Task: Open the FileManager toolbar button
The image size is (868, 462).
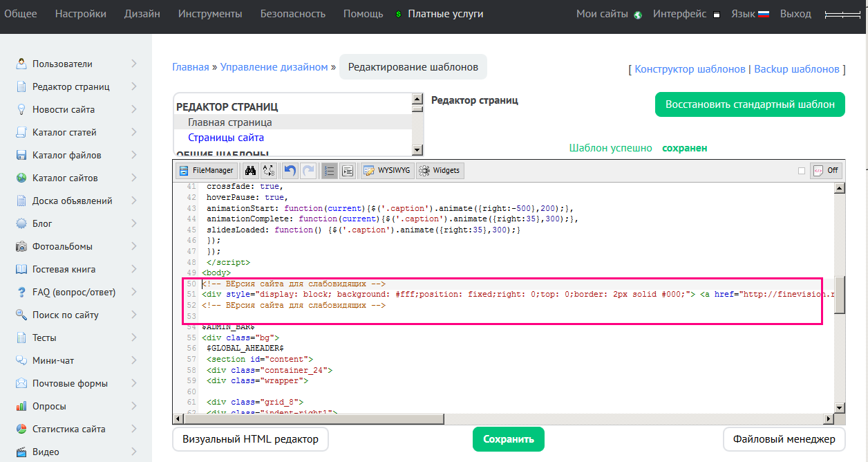Action: (x=207, y=170)
